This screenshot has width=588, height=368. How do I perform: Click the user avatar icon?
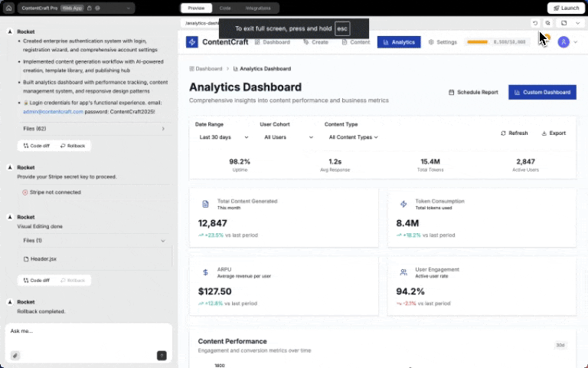[563, 42]
